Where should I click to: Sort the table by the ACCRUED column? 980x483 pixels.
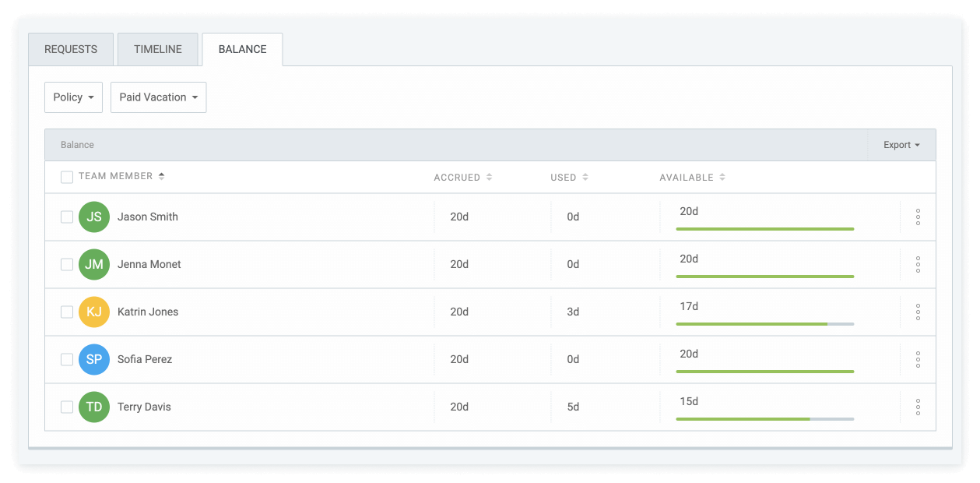[x=462, y=177]
